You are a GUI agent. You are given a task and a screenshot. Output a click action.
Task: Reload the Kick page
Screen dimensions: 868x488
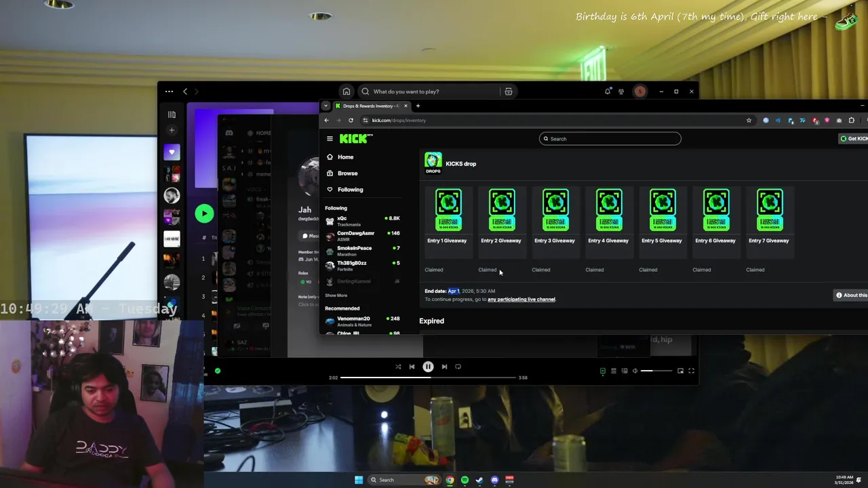click(x=351, y=121)
